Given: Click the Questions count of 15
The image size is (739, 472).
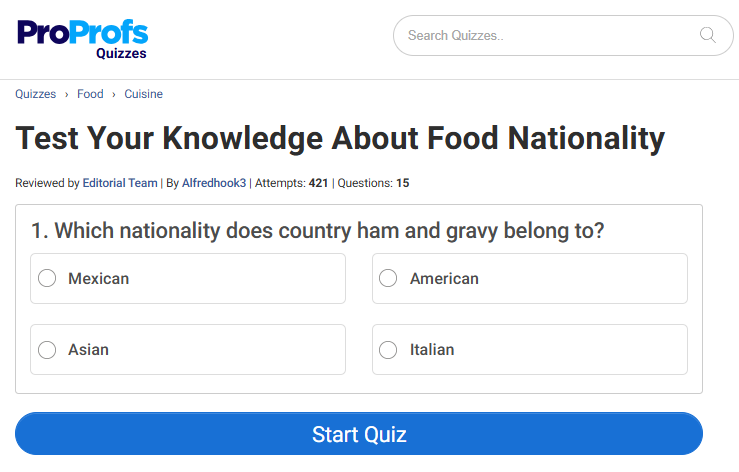Looking at the screenshot, I should tap(402, 183).
